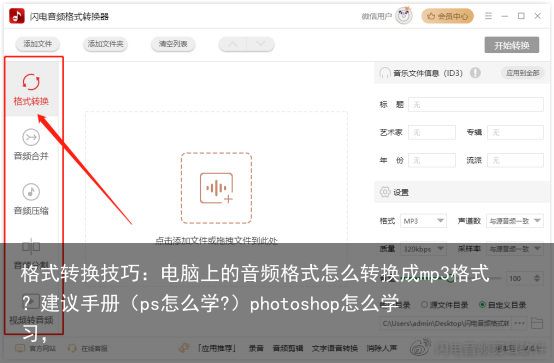Click the audio waveform add-file icon

[216, 188]
